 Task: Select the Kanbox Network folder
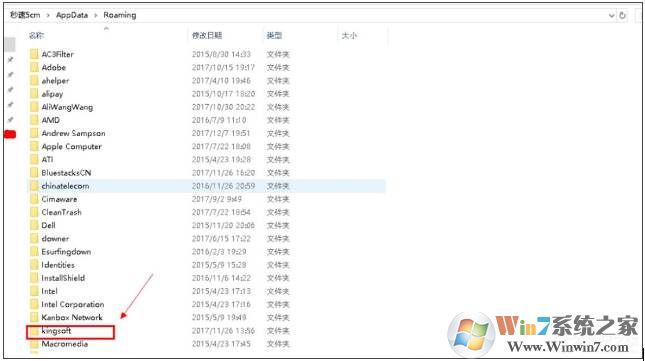point(72,318)
